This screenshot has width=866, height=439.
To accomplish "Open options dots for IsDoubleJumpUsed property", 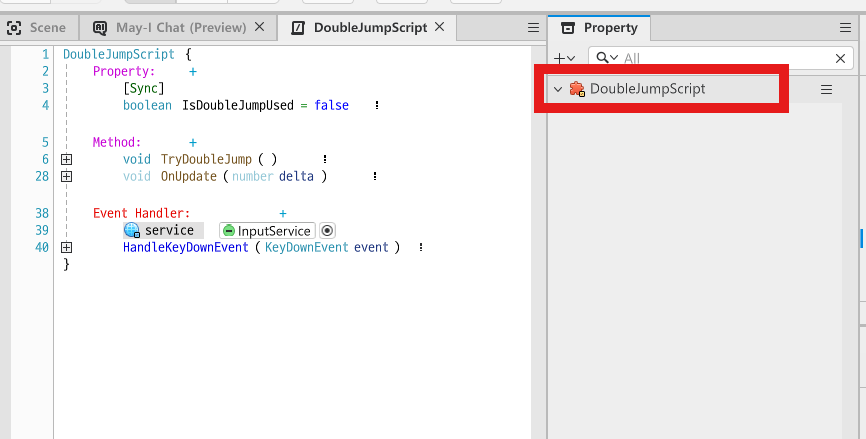I will pos(377,105).
